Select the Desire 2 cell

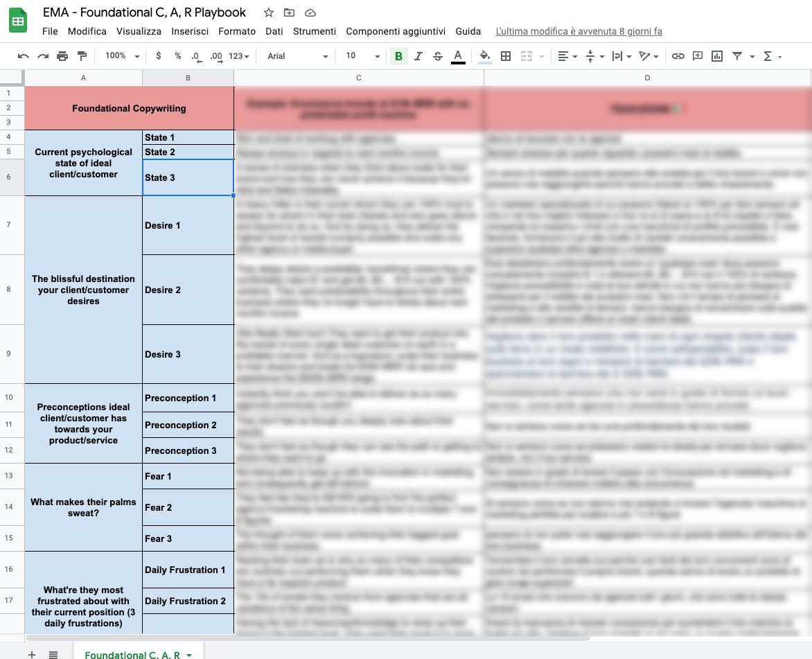188,290
